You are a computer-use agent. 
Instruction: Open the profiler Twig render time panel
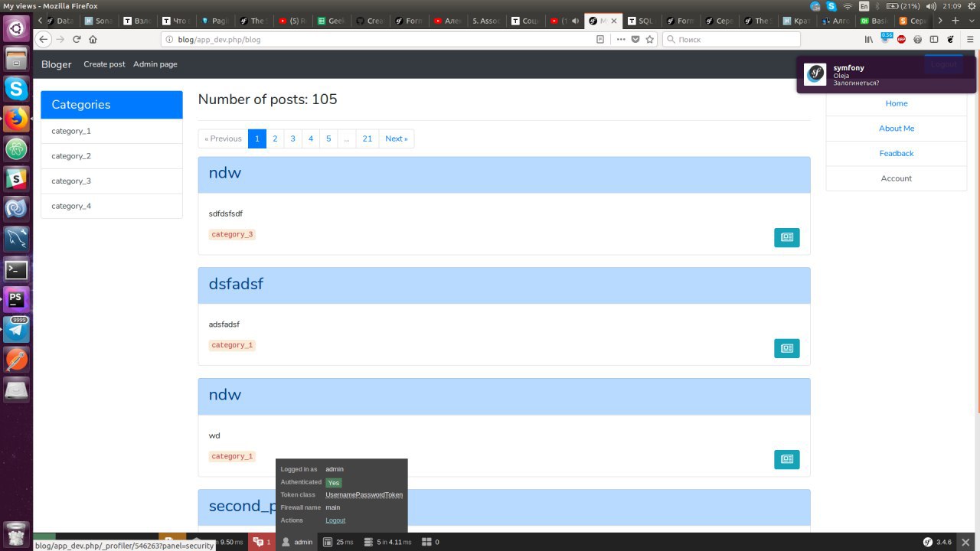tap(338, 542)
